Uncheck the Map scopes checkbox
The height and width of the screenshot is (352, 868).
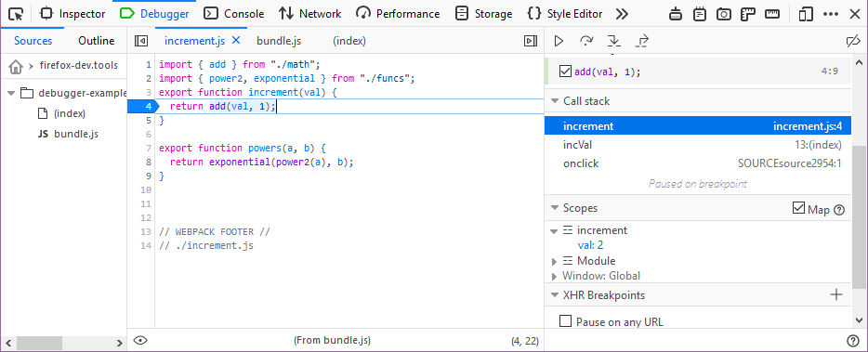[798, 208]
